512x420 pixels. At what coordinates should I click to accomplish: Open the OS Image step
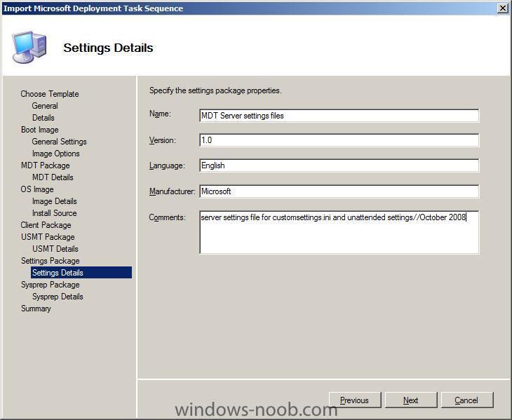pos(37,189)
